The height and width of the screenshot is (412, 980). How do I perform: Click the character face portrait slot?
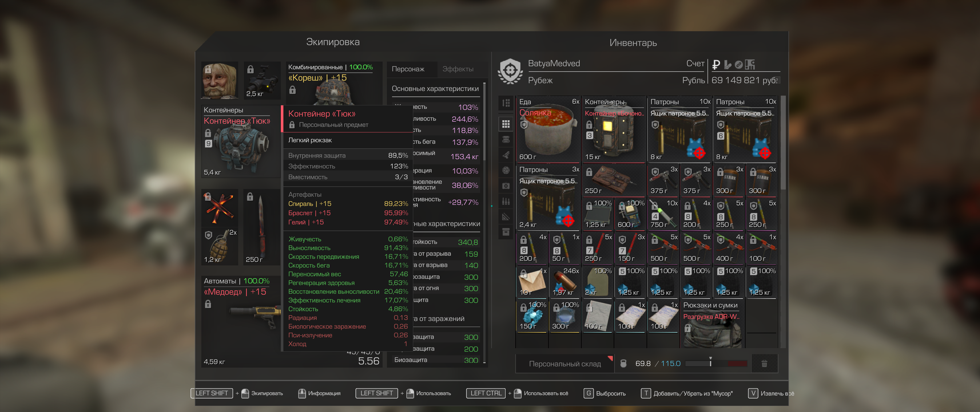point(220,80)
